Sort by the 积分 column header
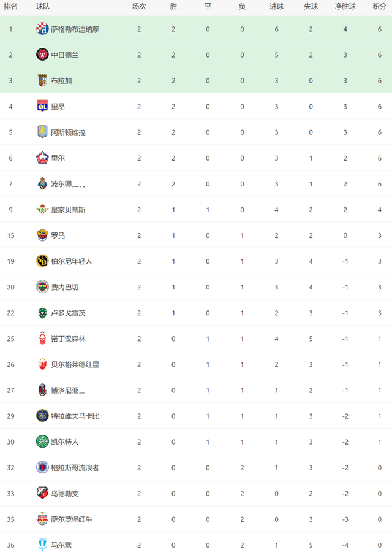 [379, 6]
